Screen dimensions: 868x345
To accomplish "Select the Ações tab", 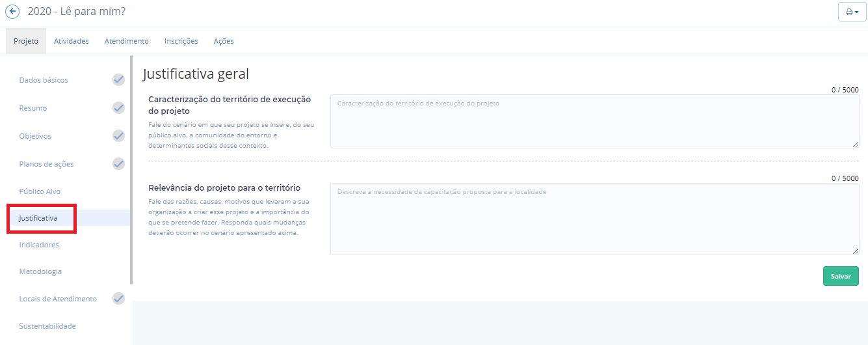I will tap(224, 41).
